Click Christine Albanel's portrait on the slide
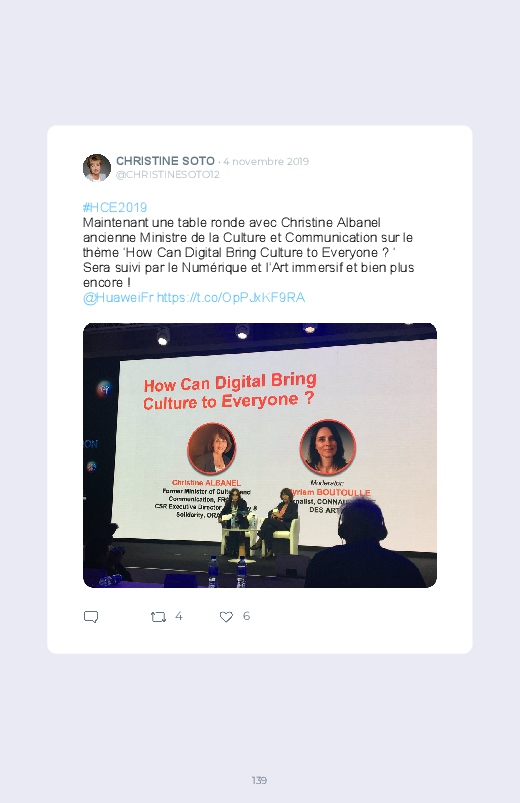Screen dimensions: 520x803 [x=212, y=449]
